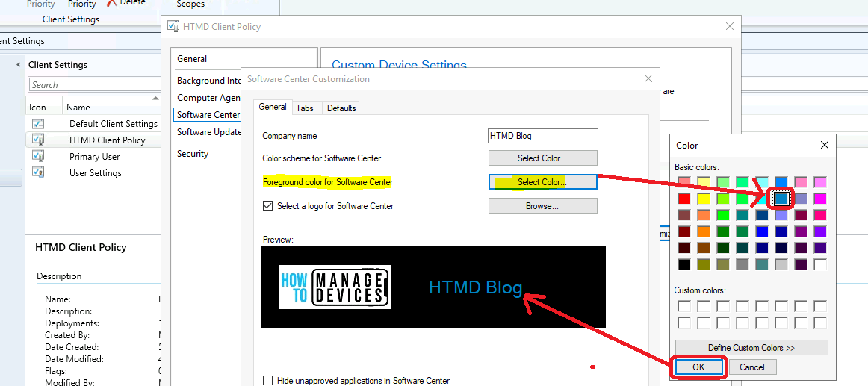
Task: Confirm the color with OK
Action: click(x=698, y=367)
